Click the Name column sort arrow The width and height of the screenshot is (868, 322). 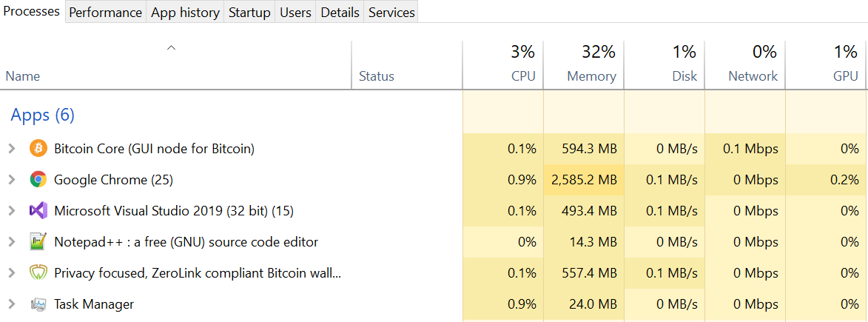pos(172,47)
